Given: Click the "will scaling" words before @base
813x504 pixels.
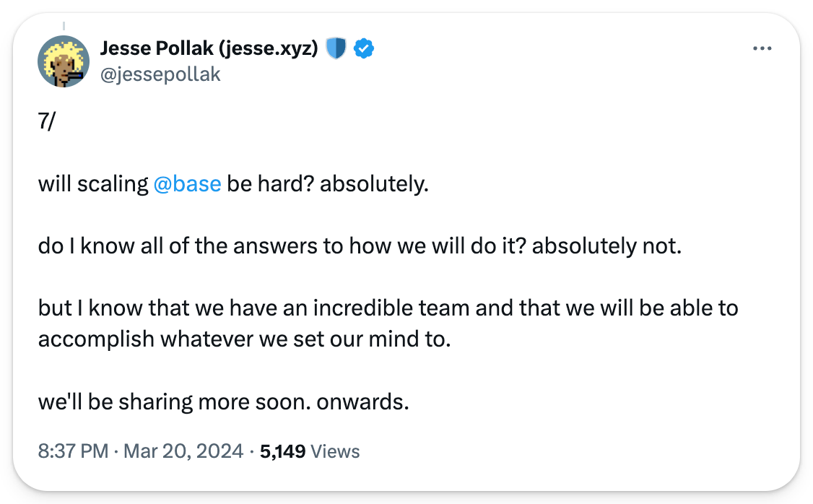Looking at the screenshot, I should tap(92, 184).
